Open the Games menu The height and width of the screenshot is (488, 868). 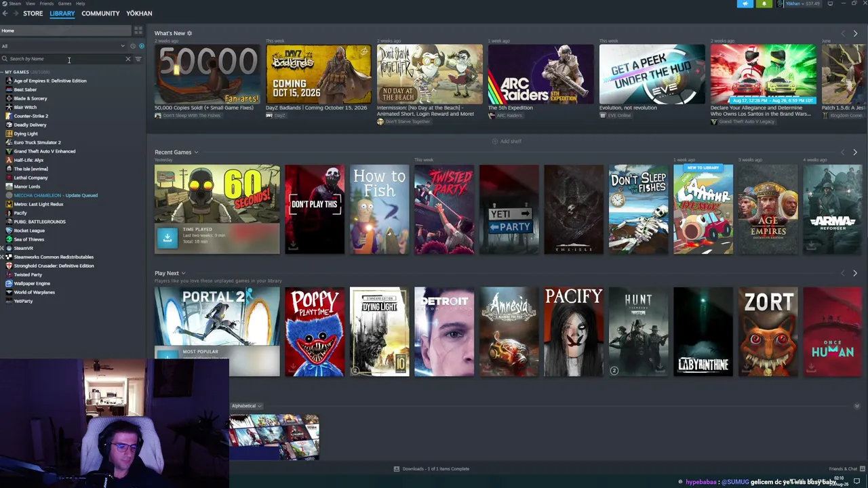65,3
